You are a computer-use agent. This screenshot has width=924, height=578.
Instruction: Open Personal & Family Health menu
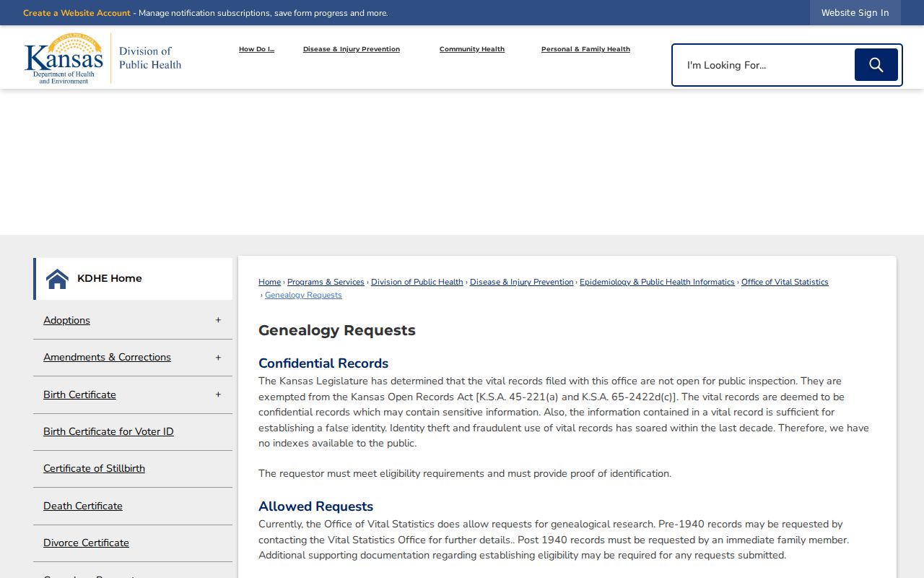point(585,49)
